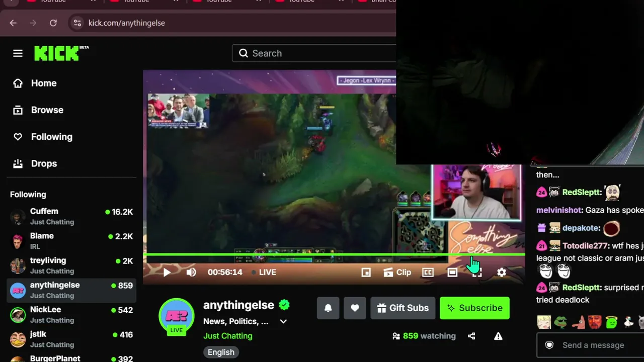The height and width of the screenshot is (362, 644).
Task: Open Cuffem's channel in the Following list
Action: pos(71,216)
